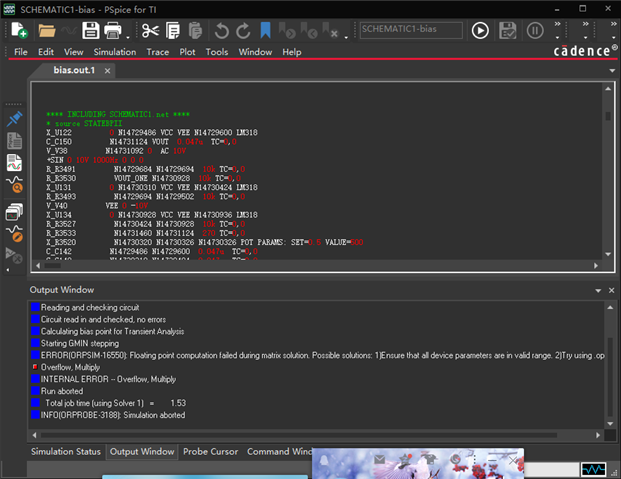621x479 pixels.
Task: Expand hidden run toolbar items chevron
Action: pyautogui.click(x=557, y=24)
